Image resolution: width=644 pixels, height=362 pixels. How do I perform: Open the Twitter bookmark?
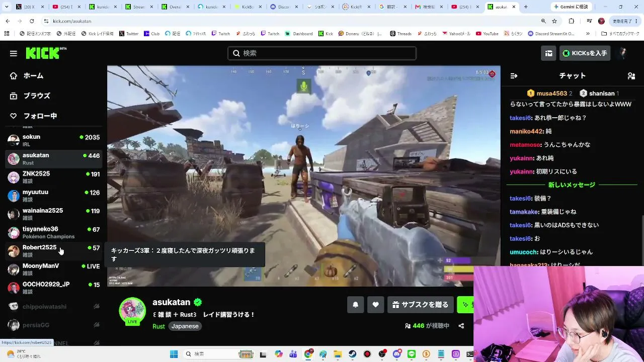coord(129,34)
